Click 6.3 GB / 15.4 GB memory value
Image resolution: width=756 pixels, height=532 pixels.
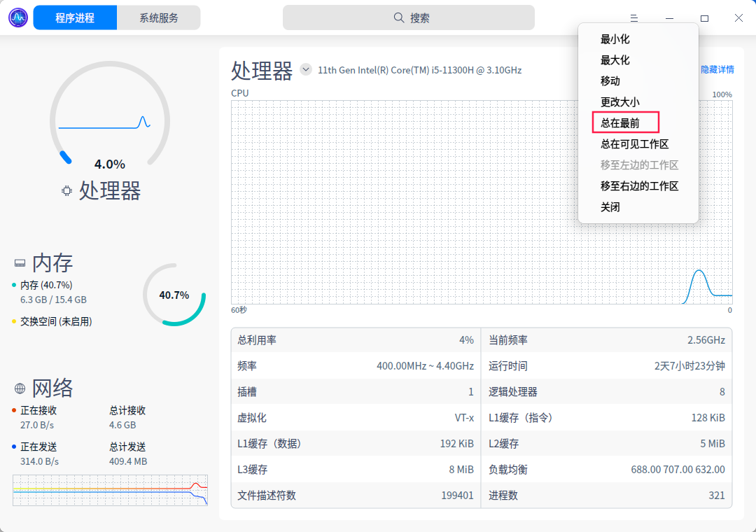pos(53,300)
